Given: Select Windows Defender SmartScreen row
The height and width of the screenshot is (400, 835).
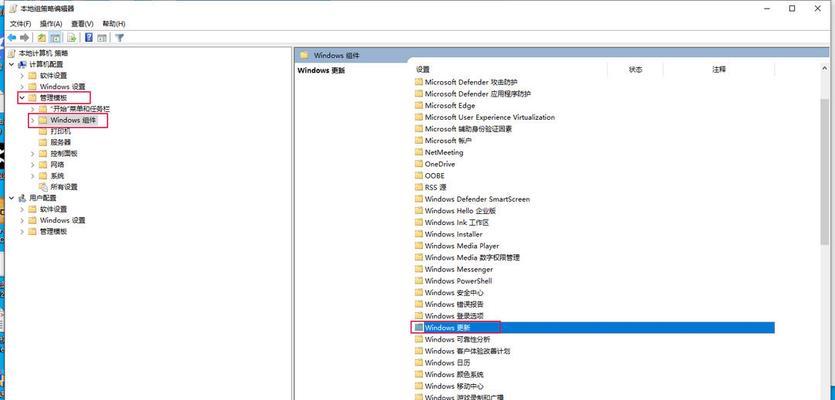Looking at the screenshot, I should coord(472,199).
